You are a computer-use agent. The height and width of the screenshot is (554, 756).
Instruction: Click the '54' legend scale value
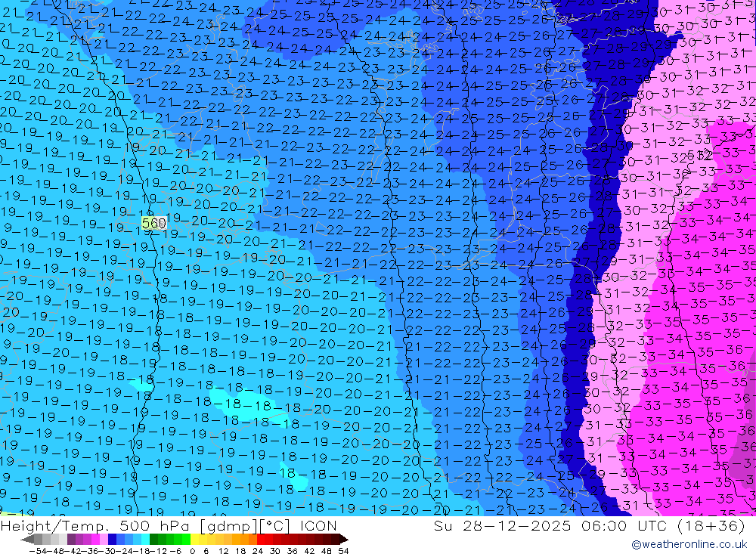pos(343,551)
